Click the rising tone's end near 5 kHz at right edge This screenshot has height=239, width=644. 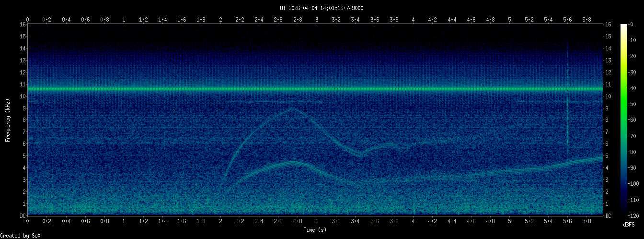(x=600, y=157)
